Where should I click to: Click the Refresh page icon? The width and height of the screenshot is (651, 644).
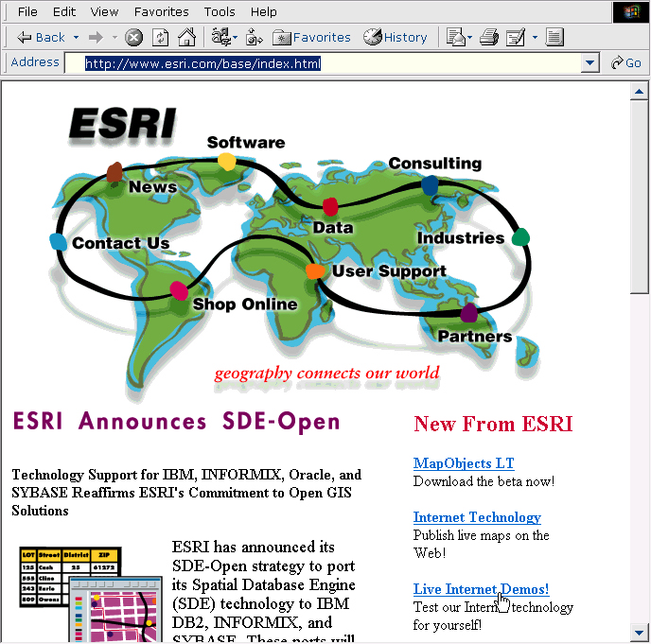(160, 37)
